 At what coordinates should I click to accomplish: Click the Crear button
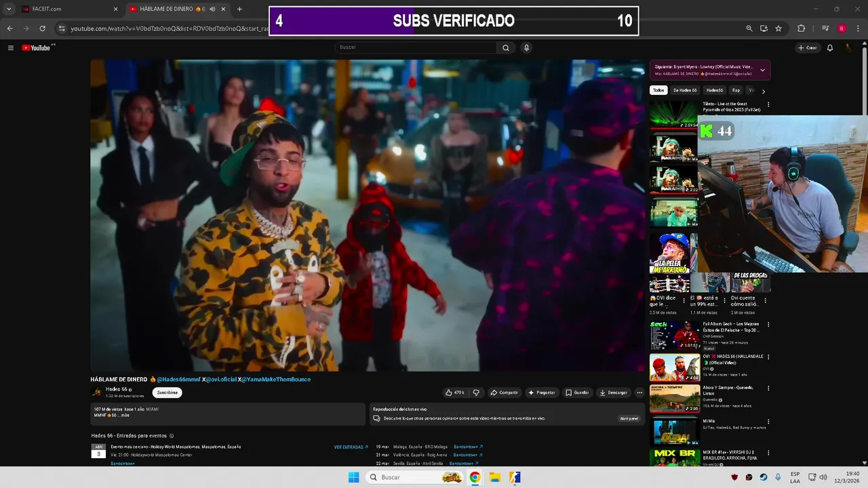pyautogui.click(x=808, y=47)
